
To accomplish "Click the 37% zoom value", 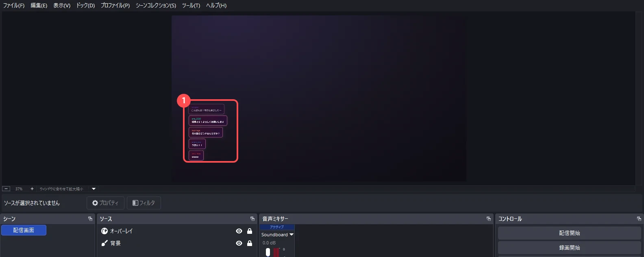I will pos(19,189).
